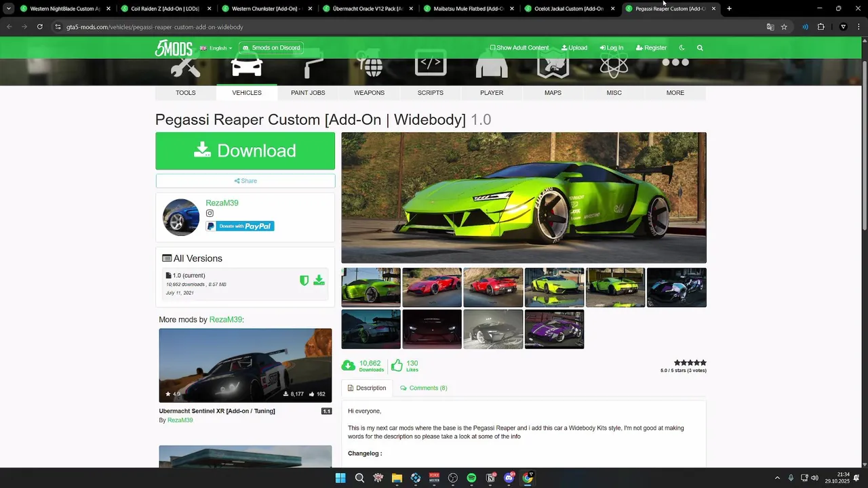Image resolution: width=868 pixels, height=488 pixels.
Task: Open a new browser tab
Action: (729, 9)
